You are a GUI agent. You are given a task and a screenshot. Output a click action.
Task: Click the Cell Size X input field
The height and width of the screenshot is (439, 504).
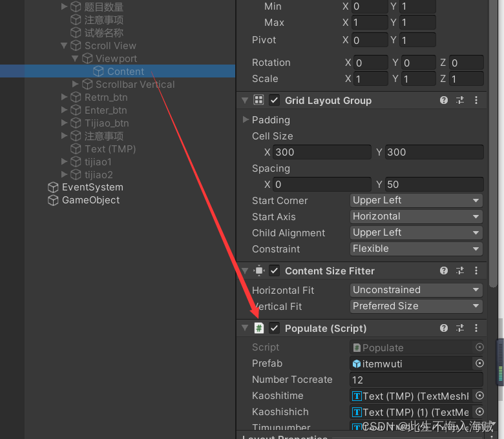point(322,152)
